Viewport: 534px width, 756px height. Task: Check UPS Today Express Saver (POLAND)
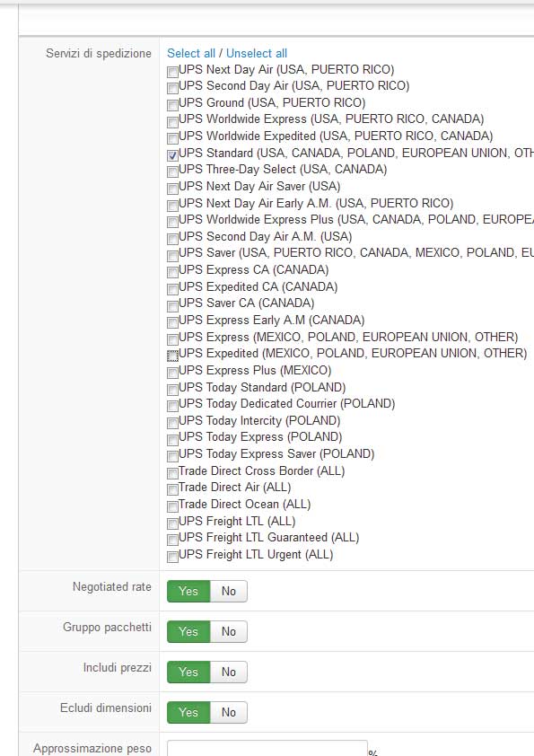pos(172,456)
